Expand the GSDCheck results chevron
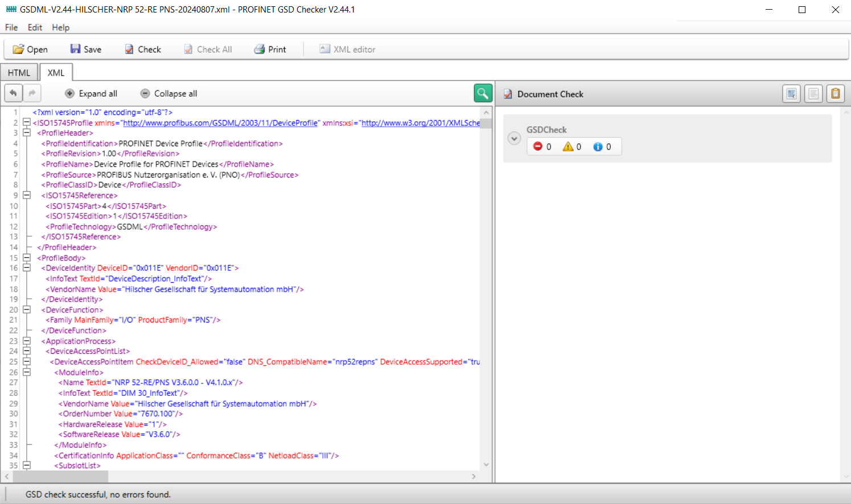The width and height of the screenshot is (851, 504). [514, 139]
